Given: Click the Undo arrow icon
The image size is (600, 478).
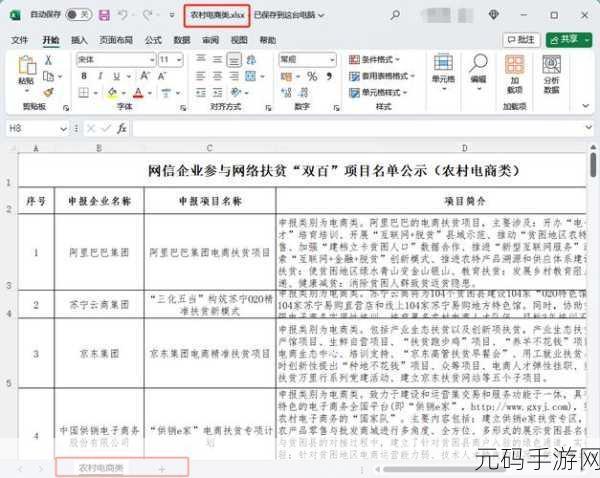Looking at the screenshot, I should coord(122,15).
